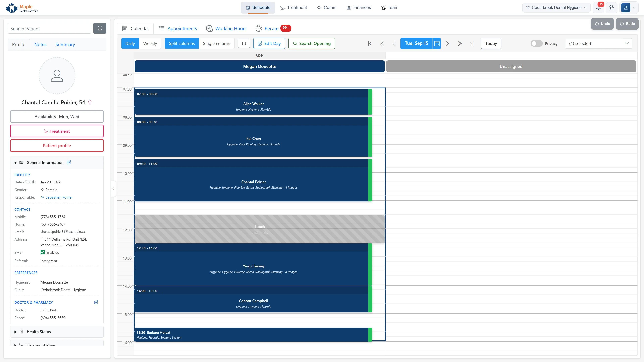Click the add patient plus icon
The image size is (644, 362).
[100, 28]
